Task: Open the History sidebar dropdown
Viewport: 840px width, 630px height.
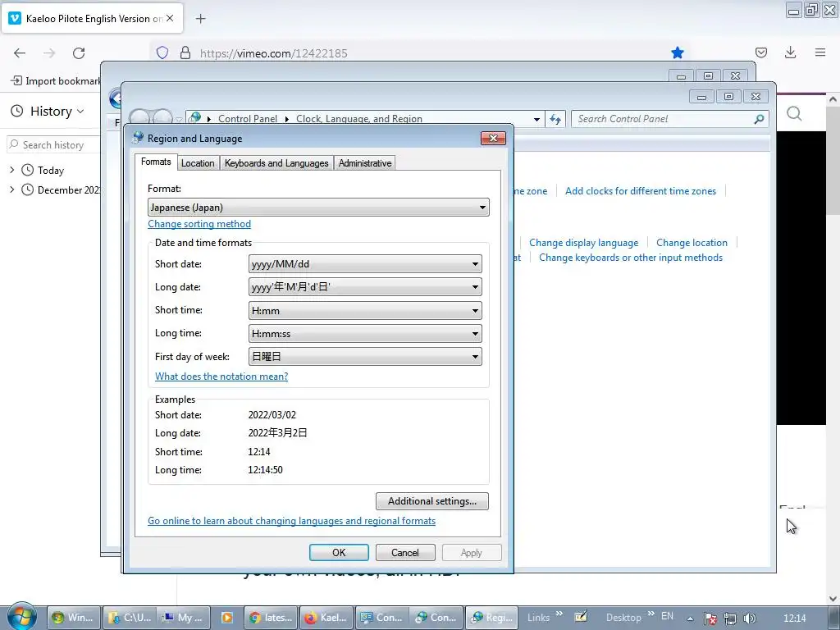Action: (57, 112)
